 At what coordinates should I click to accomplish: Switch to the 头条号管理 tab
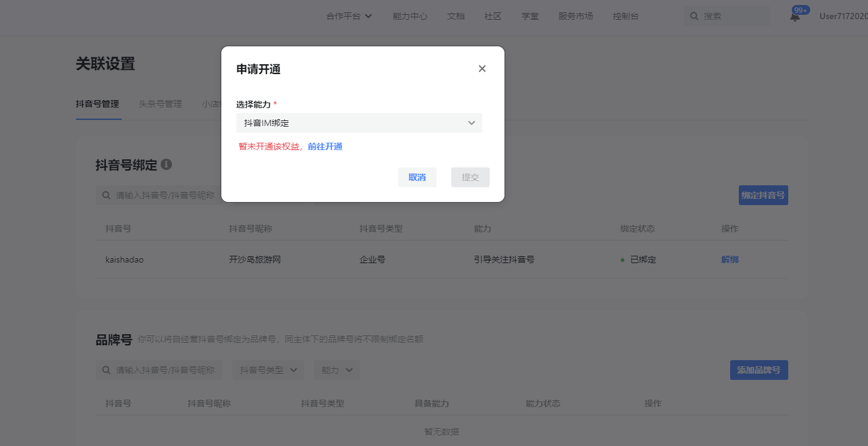[x=160, y=103]
